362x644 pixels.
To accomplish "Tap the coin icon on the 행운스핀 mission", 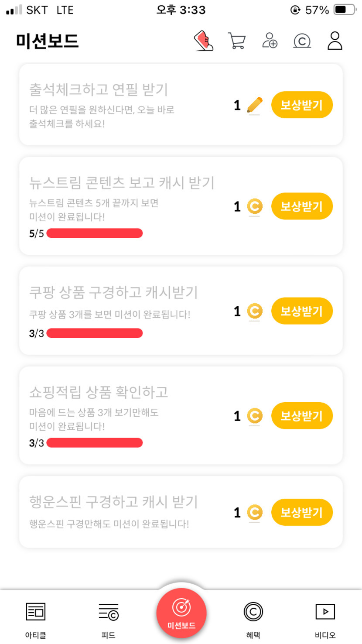I will (x=255, y=512).
